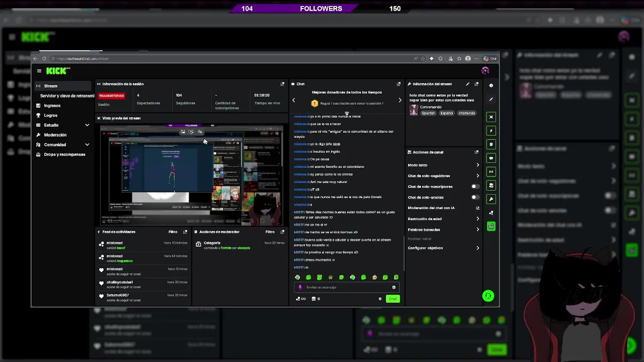644x362 pixels.
Task: Open Modo lento options chevron
Action: [x=477, y=165]
